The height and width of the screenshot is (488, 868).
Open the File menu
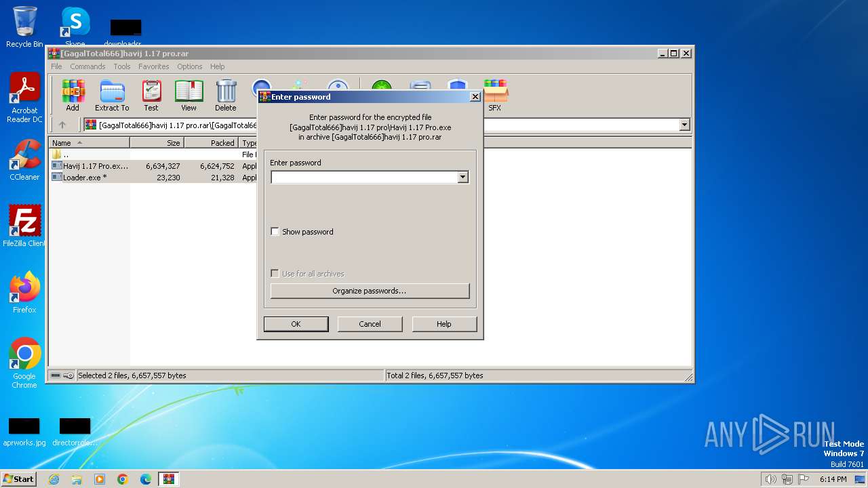click(x=56, y=66)
